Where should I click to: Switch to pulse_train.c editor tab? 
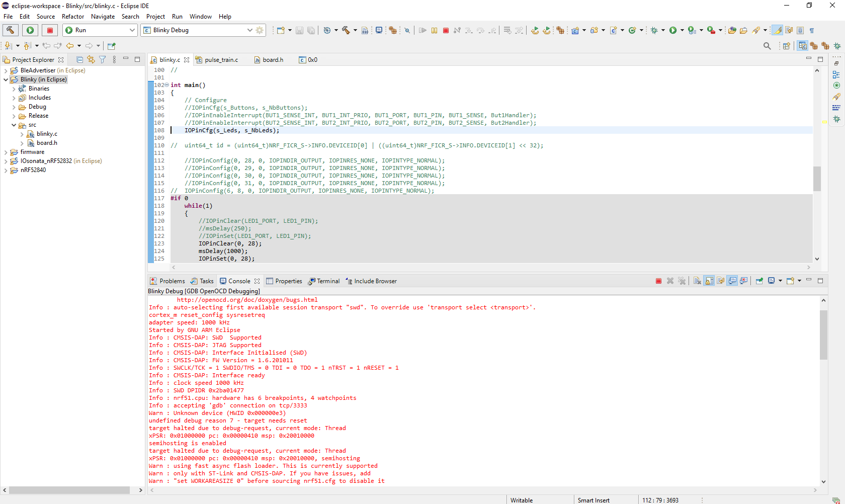point(217,60)
